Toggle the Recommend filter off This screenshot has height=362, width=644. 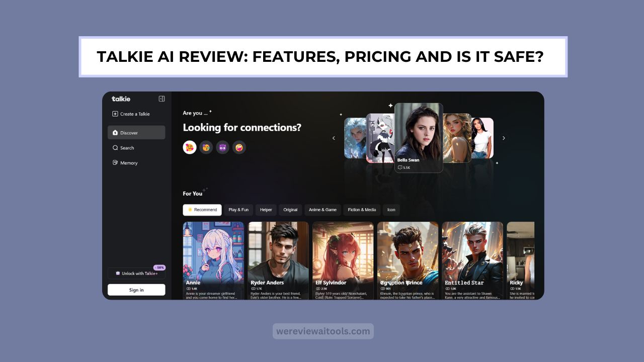pyautogui.click(x=202, y=210)
